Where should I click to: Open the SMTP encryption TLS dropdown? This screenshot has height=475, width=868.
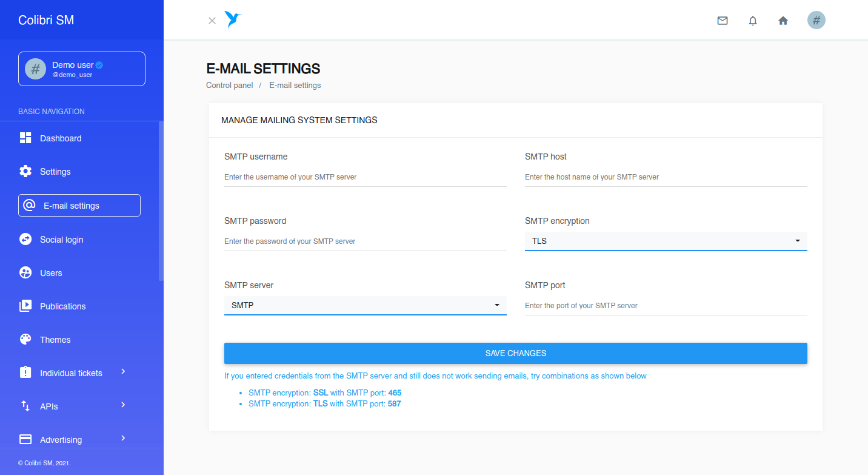point(666,241)
